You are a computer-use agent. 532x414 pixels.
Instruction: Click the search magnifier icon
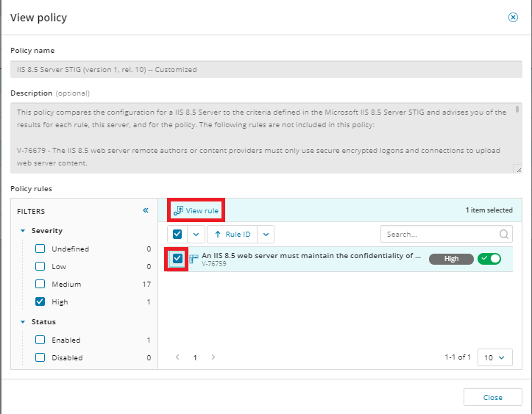click(504, 235)
